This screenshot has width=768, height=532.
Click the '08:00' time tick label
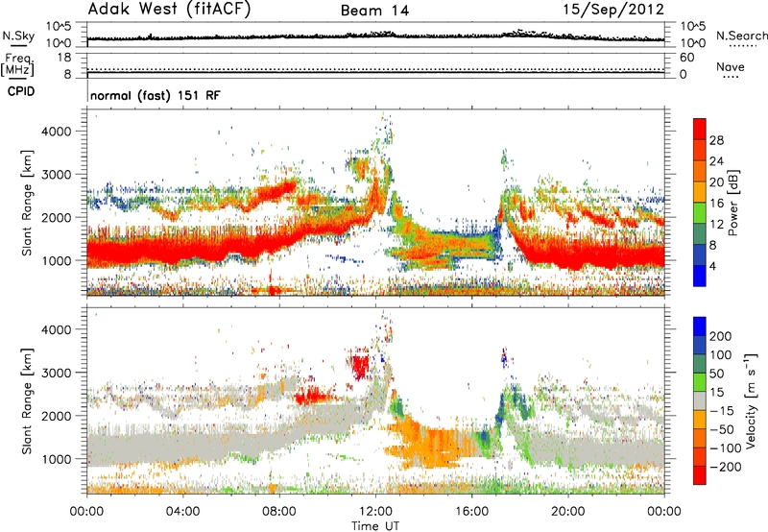coord(279,512)
